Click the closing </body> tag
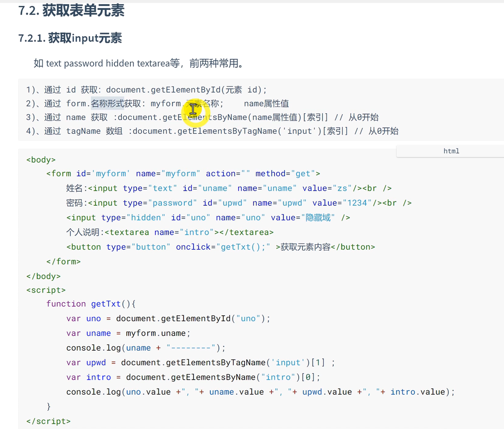This screenshot has height=429, width=504. tap(43, 276)
